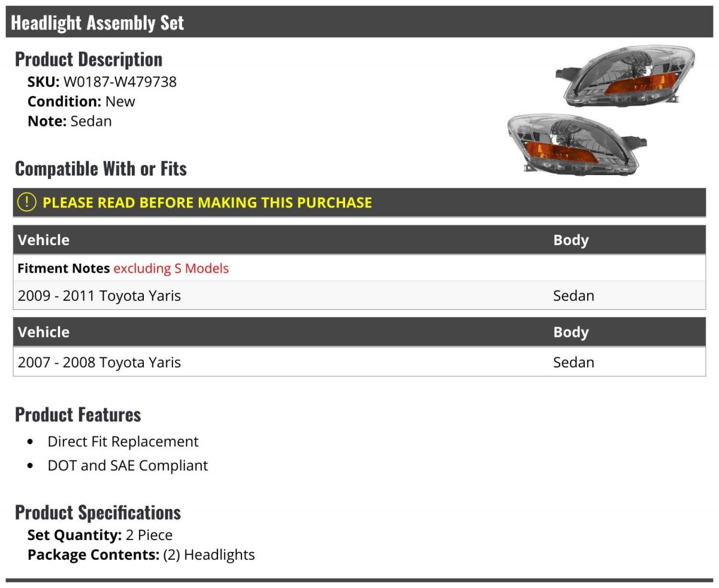This screenshot has height=588, width=719.
Task: Click the red excluding S Models note
Action: coord(171,269)
